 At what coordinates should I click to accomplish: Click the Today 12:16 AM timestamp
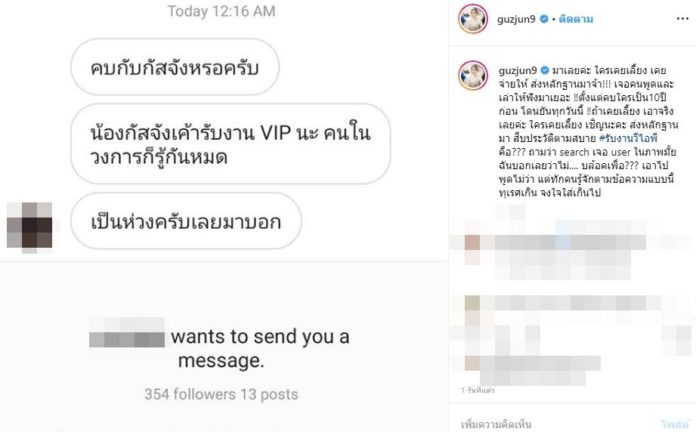(x=221, y=11)
